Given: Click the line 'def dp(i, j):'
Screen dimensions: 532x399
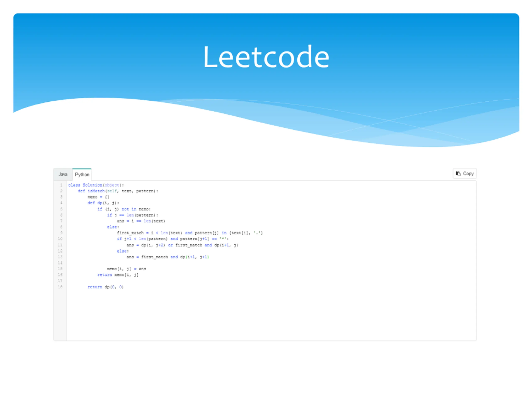Looking at the screenshot, I should point(103,203).
